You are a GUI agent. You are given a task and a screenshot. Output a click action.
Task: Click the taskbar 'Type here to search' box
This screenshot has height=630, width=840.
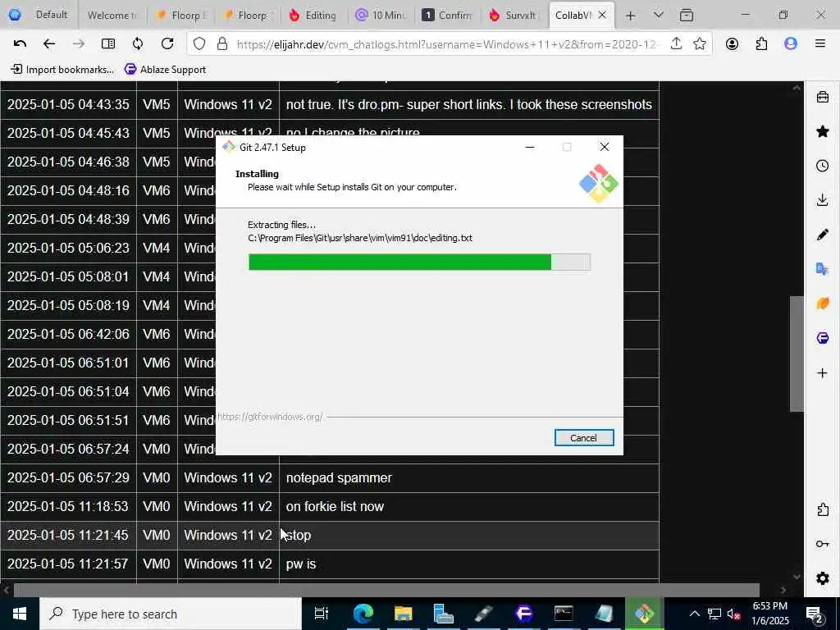[171, 614]
